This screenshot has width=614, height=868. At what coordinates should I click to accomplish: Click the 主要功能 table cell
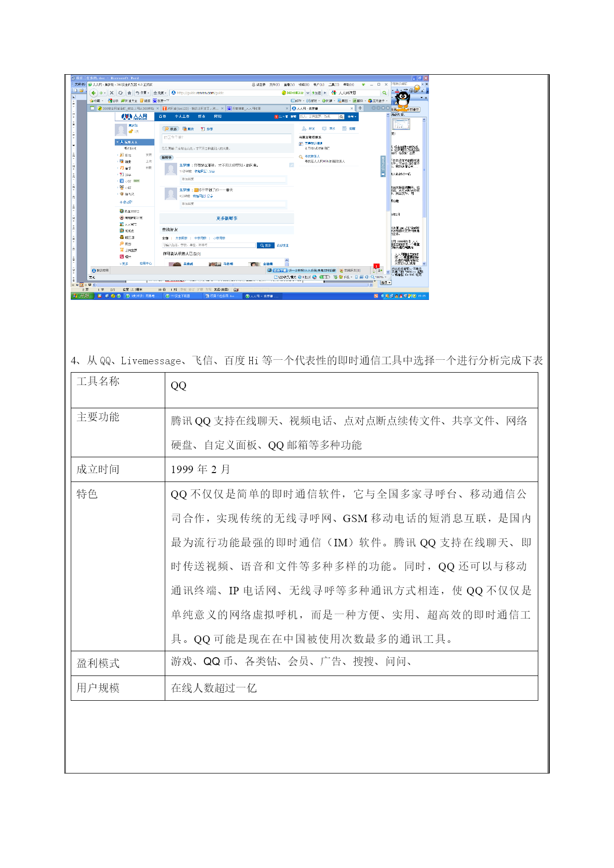118,433
